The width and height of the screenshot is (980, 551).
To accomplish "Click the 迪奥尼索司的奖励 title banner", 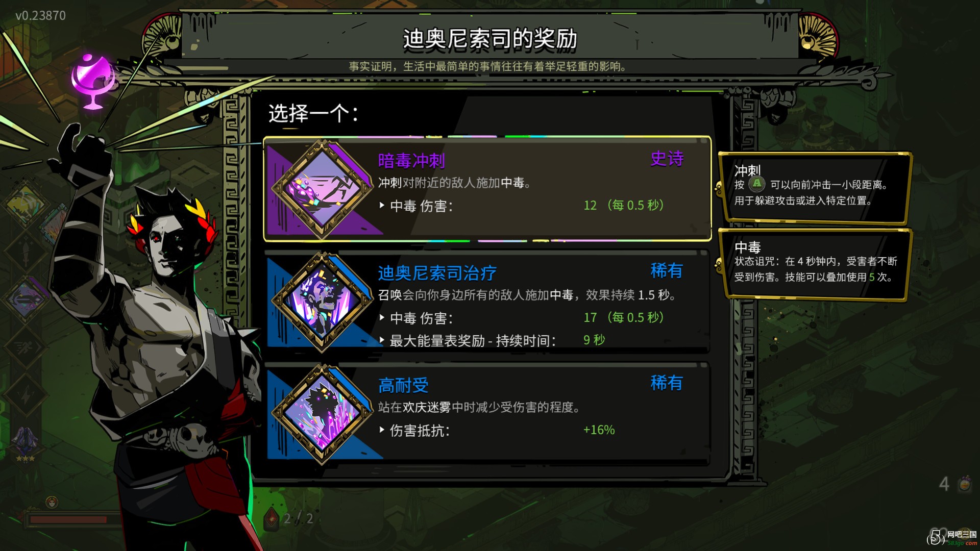I will tap(490, 39).
